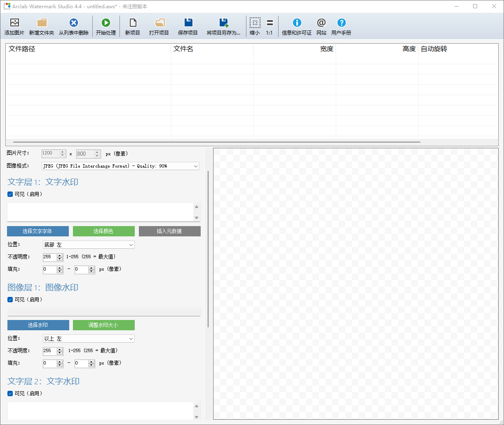The image size is (504, 425).
Task: Step the image height spinner arrows
Action: tap(98, 154)
